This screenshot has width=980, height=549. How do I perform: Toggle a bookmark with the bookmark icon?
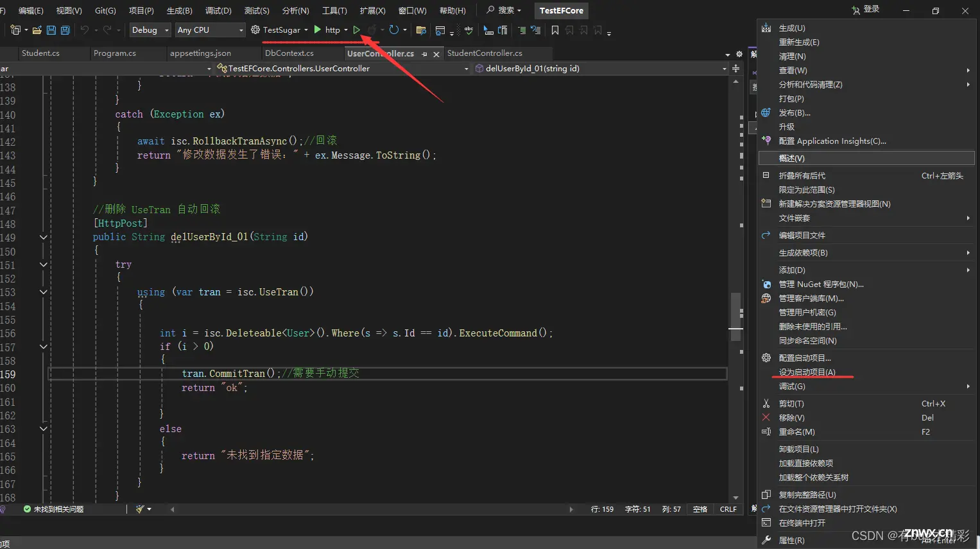[555, 30]
